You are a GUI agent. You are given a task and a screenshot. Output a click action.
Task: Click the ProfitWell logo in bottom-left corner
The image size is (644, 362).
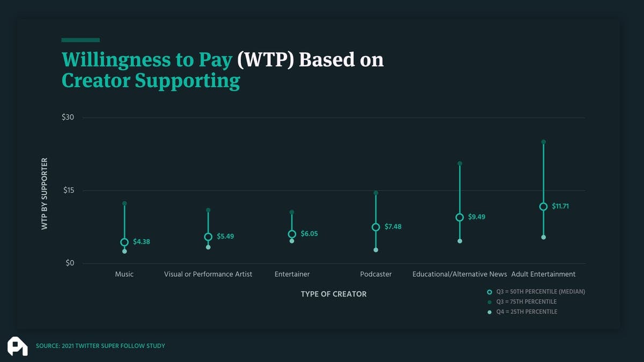point(17,346)
